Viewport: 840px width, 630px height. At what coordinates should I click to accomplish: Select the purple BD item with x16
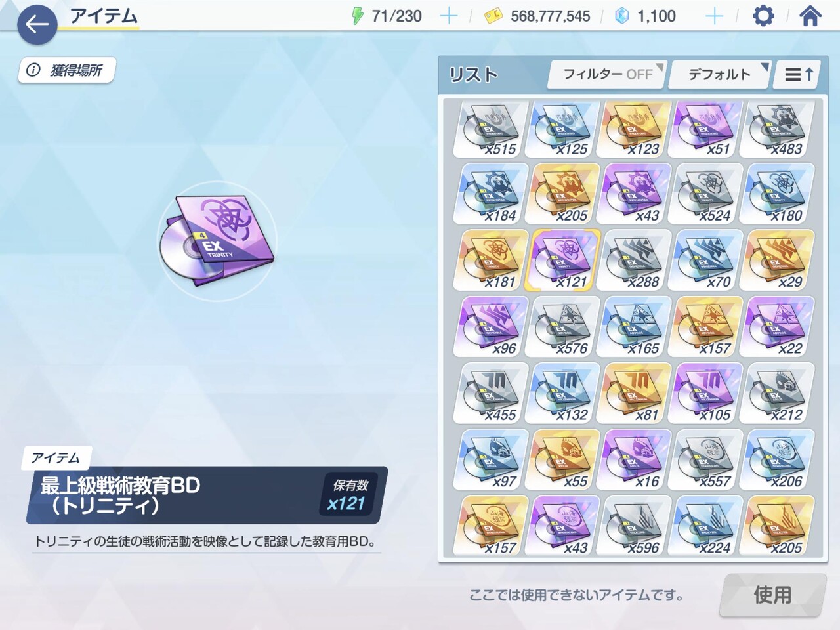coord(635,460)
